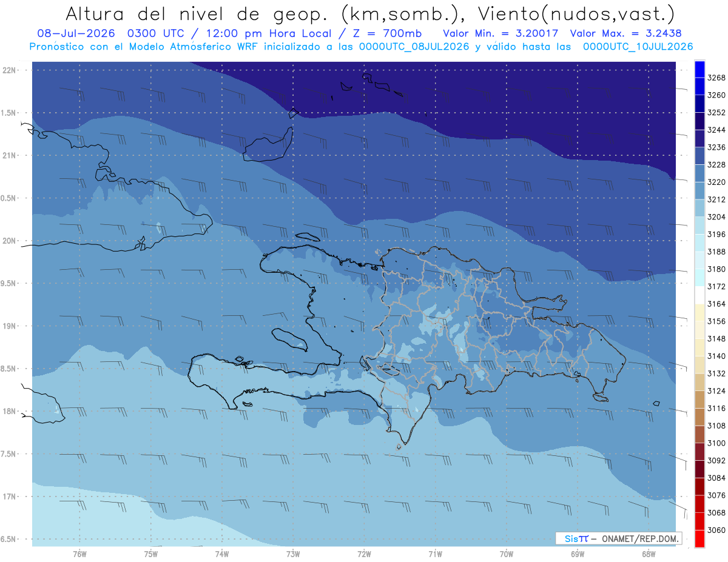Select the '3196' color bar value
The height and width of the screenshot is (562, 728).
tap(716, 235)
